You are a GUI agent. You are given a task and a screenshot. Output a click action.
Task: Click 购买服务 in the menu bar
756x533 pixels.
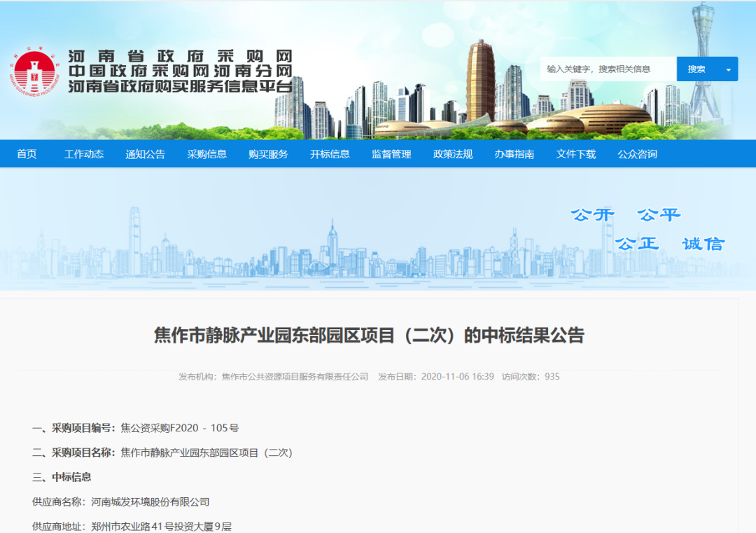pos(268,154)
